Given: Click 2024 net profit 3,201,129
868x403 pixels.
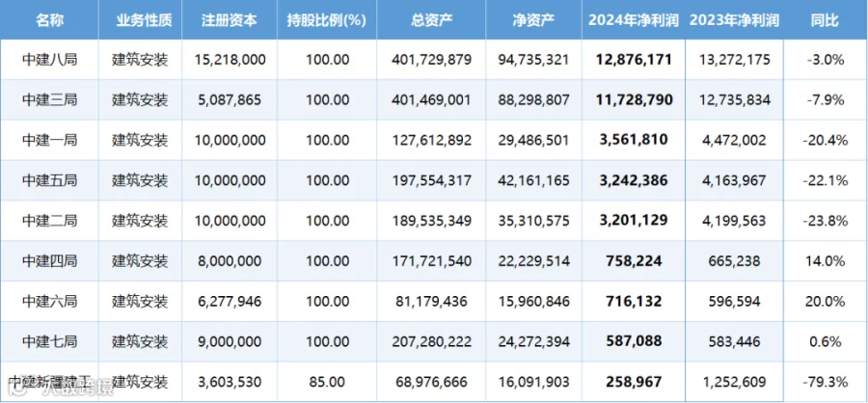Looking at the screenshot, I should pos(634,221).
